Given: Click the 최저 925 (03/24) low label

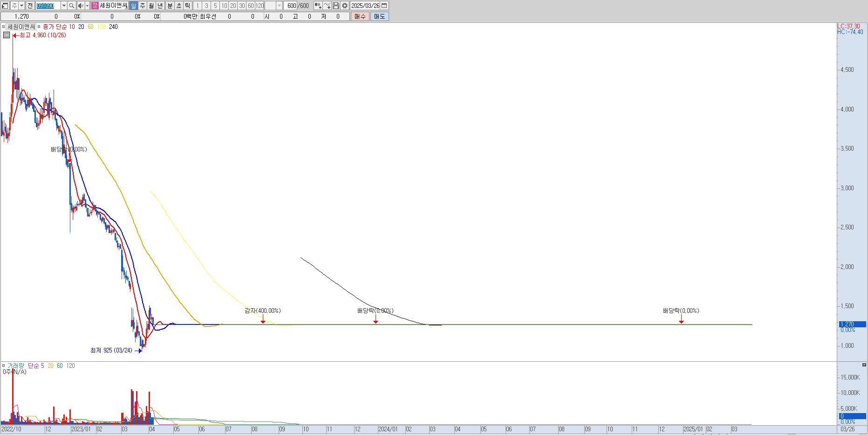Looking at the screenshot, I should [111, 350].
